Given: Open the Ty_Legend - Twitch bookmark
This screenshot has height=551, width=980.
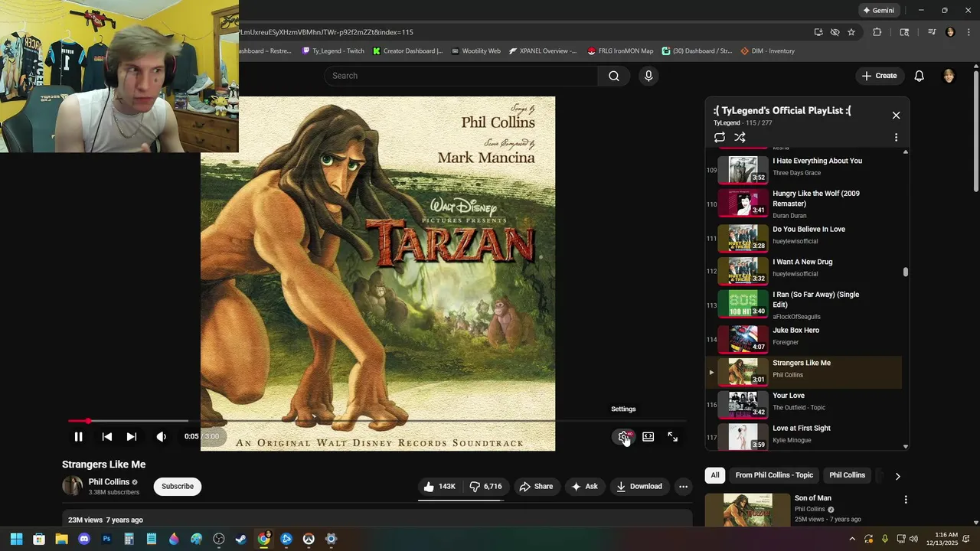Looking at the screenshot, I should pyautogui.click(x=333, y=51).
